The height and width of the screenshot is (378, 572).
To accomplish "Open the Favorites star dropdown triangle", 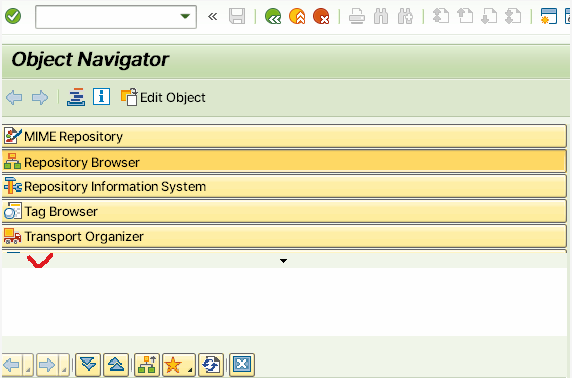I will [x=190, y=370].
